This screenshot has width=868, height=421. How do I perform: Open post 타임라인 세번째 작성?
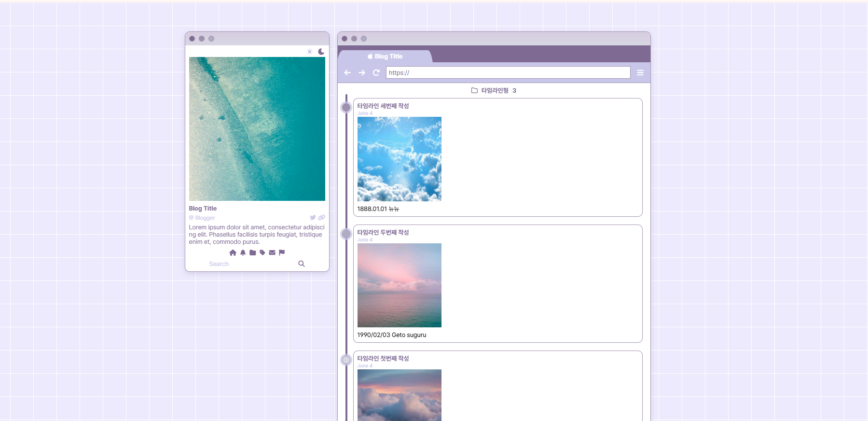click(x=383, y=106)
